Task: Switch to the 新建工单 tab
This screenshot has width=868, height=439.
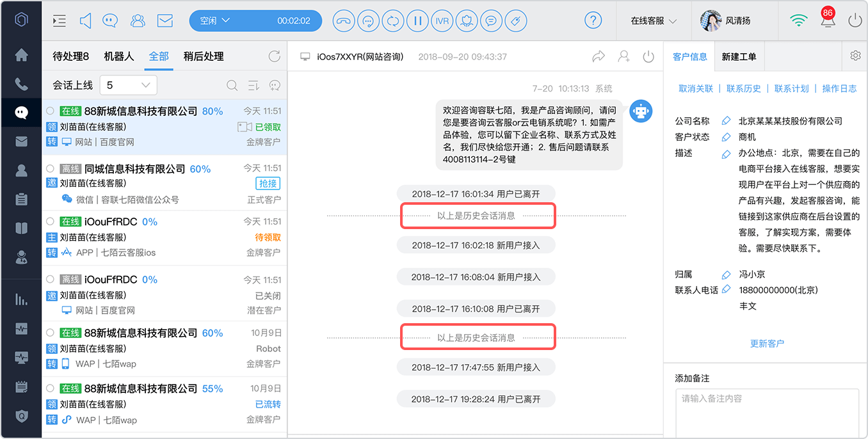Action: click(x=739, y=56)
